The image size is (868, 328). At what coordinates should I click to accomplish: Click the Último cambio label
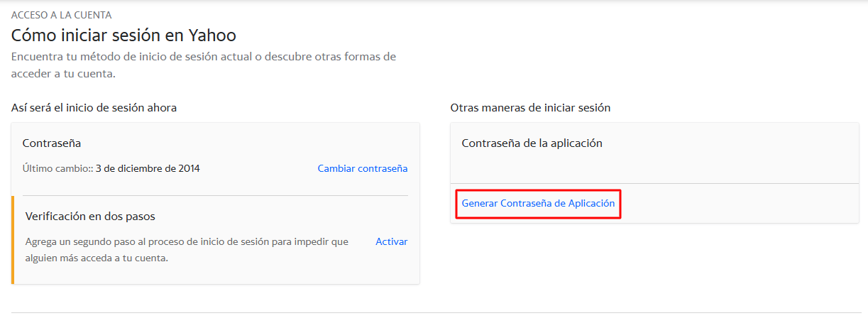point(57,169)
